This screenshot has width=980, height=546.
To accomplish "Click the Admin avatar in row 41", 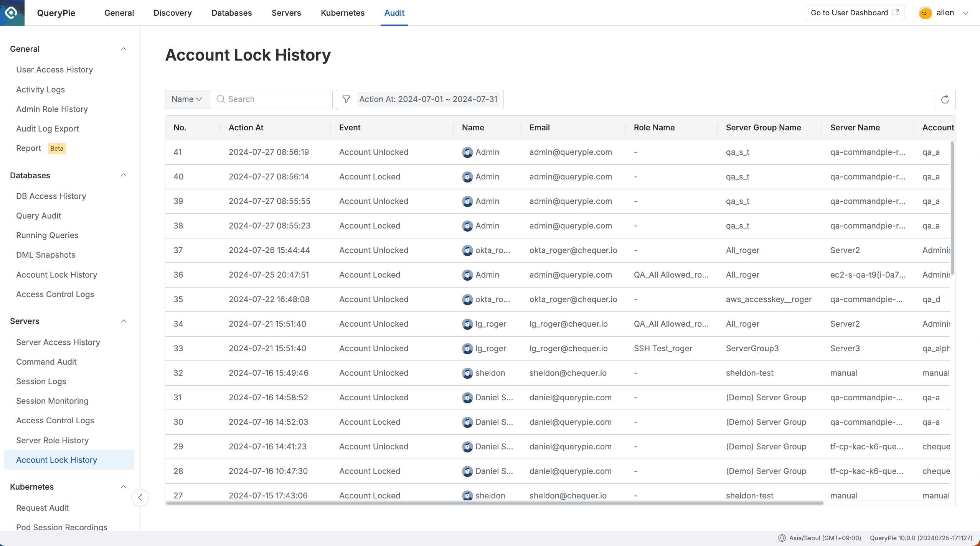I will click(467, 152).
